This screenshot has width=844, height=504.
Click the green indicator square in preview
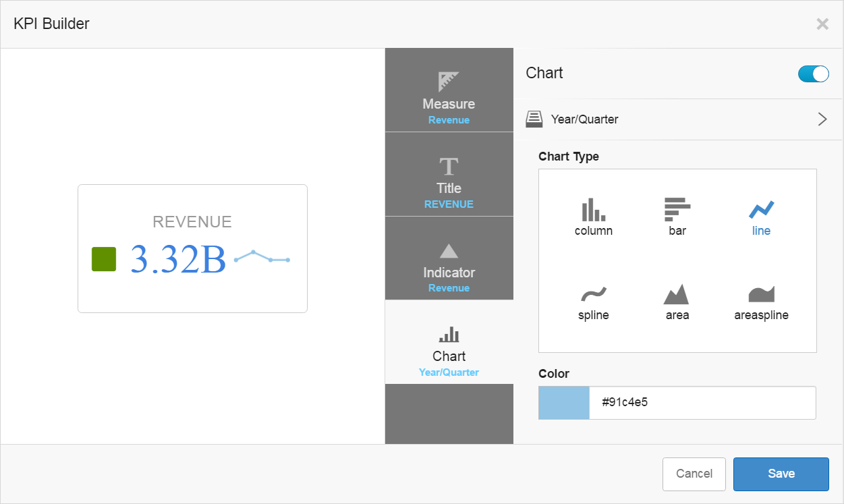[104, 259]
